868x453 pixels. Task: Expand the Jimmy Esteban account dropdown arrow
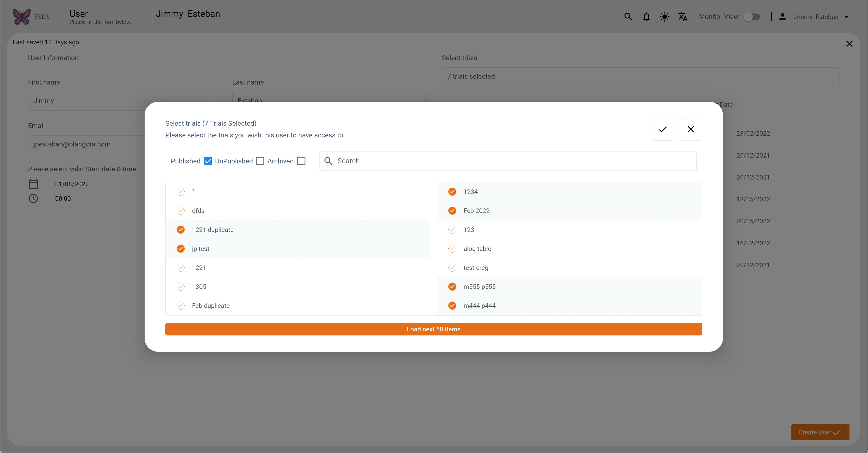pyautogui.click(x=847, y=17)
